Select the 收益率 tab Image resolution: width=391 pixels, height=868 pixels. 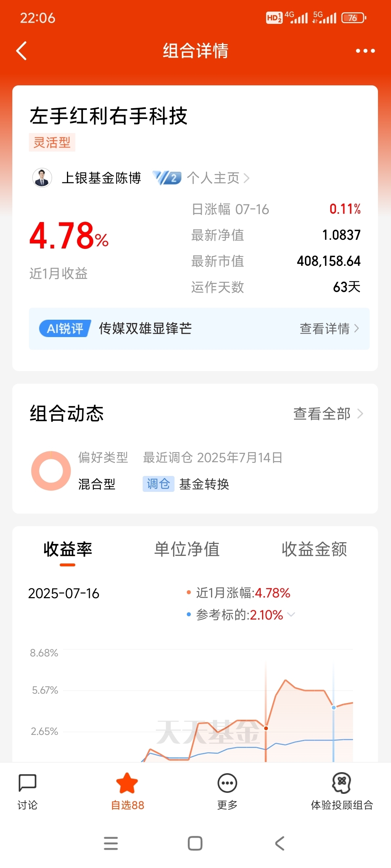tap(68, 549)
